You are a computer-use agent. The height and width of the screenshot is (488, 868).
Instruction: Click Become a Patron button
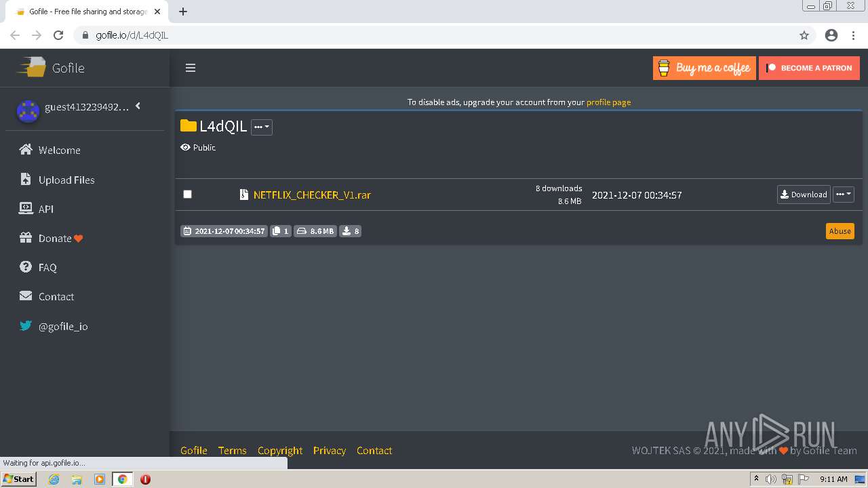coord(809,68)
